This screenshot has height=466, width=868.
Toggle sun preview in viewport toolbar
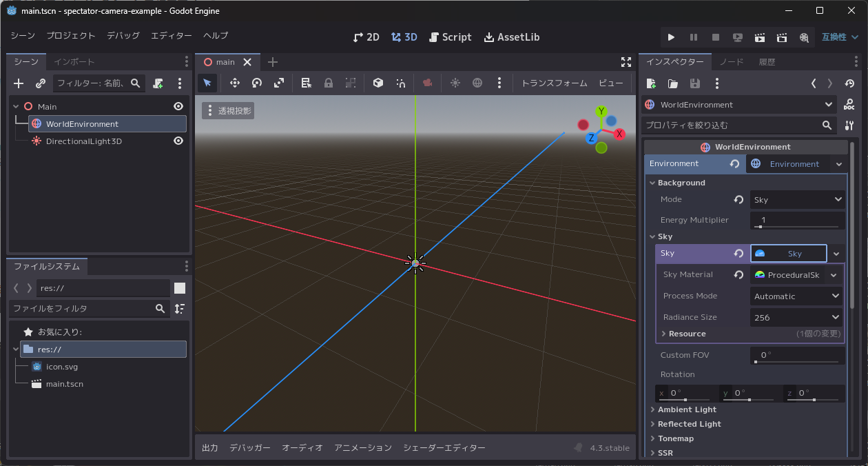coord(455,83)
